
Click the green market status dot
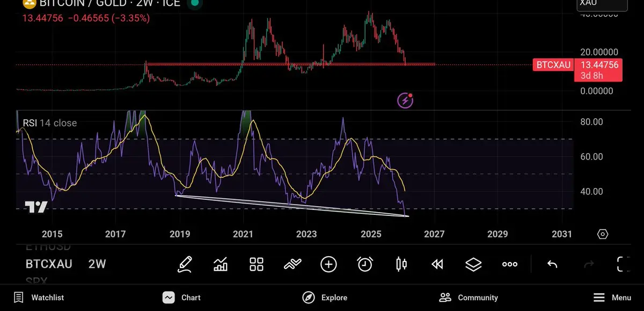(x=195, y=3)
